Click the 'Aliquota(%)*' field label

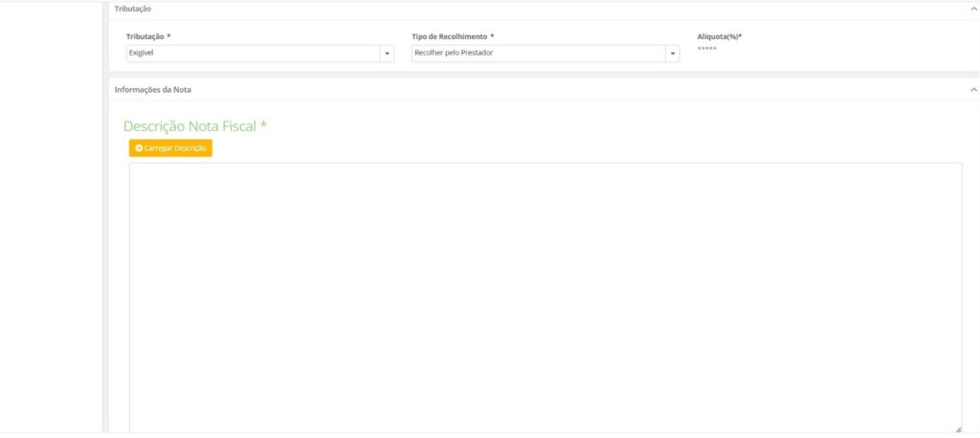point(720,36)
